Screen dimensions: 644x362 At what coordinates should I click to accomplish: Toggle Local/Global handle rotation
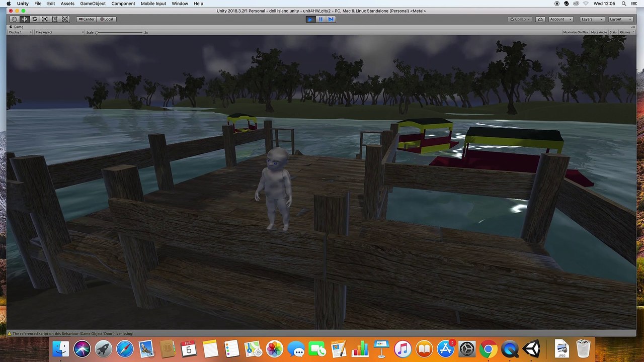106,19
